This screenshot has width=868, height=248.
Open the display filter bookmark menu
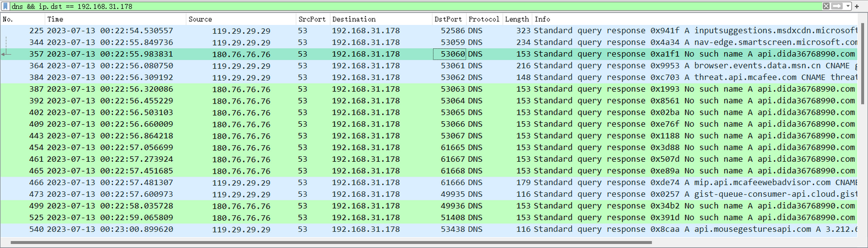click(5, 6)
